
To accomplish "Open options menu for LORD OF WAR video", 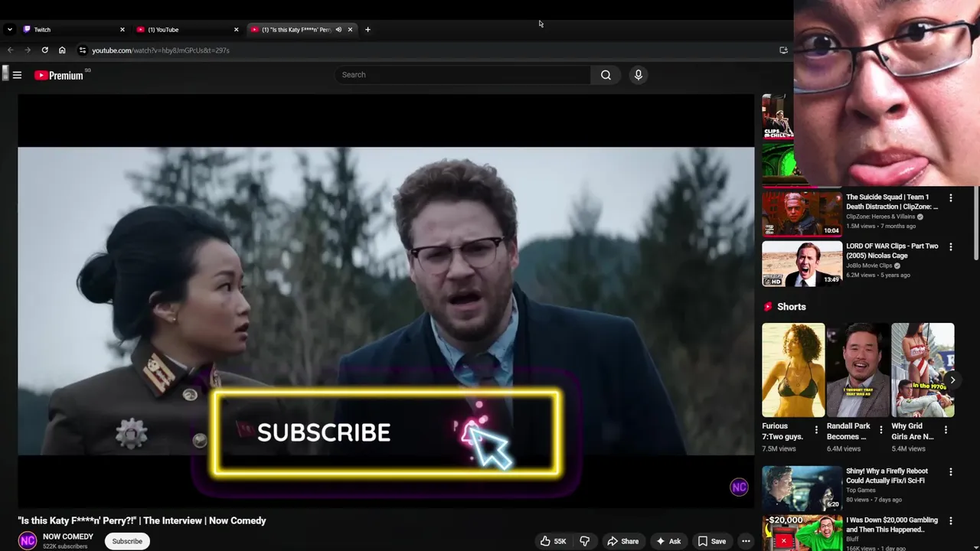I will [x=951, y=247].
